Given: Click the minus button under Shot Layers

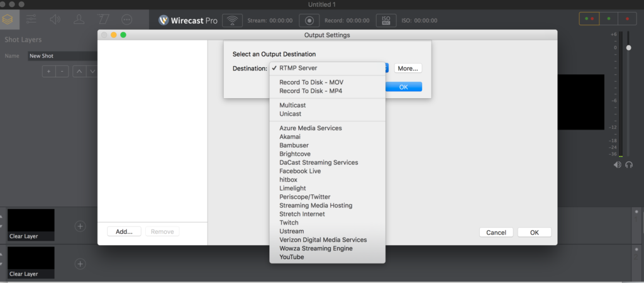Looking at the screenshot, I should [62, 71].
